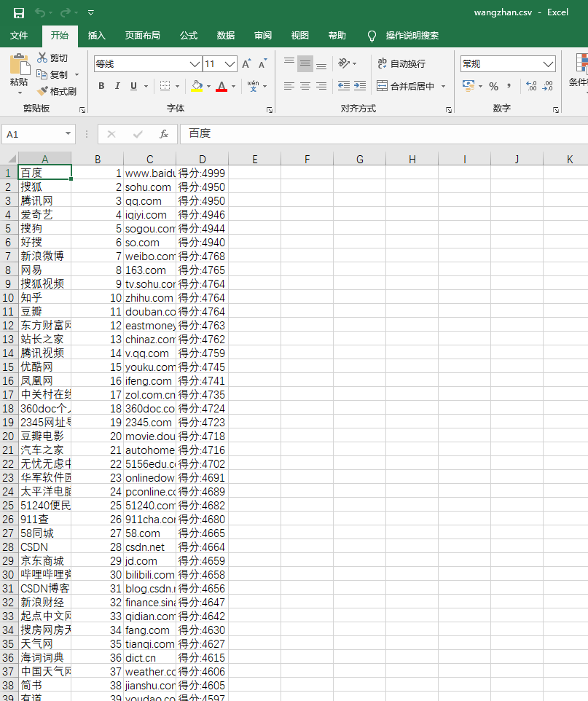Open borders dropdown arrow

click(x=178, y=86)
